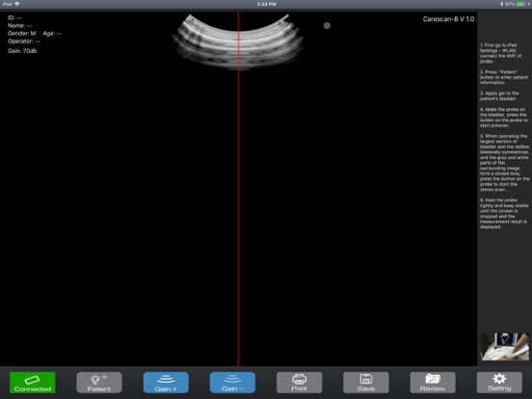Screen dimensions: 532x399
Task: Tap the Name: -- field
Action: [x=19, y=25]
